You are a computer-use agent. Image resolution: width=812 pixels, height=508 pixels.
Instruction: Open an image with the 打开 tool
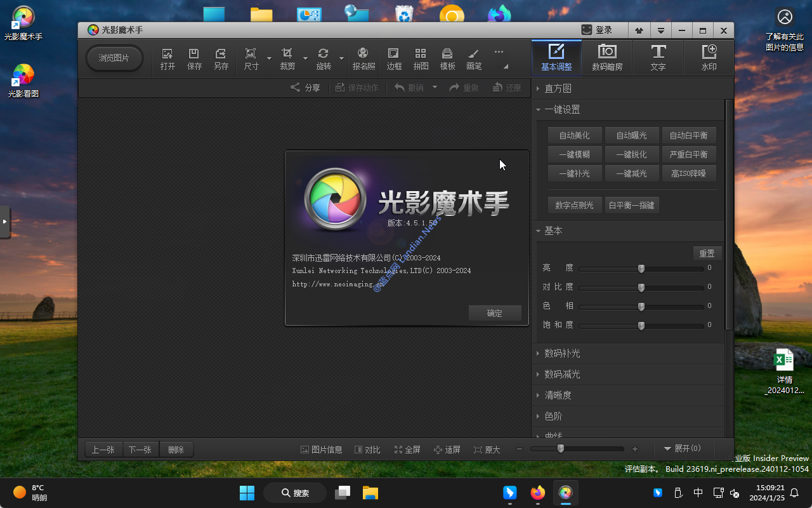click(x=167, y=59)
